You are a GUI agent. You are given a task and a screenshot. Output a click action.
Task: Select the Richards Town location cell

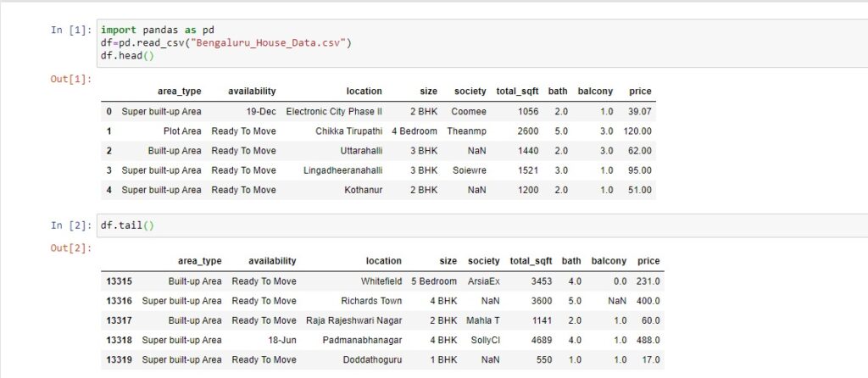click(371, 301)
